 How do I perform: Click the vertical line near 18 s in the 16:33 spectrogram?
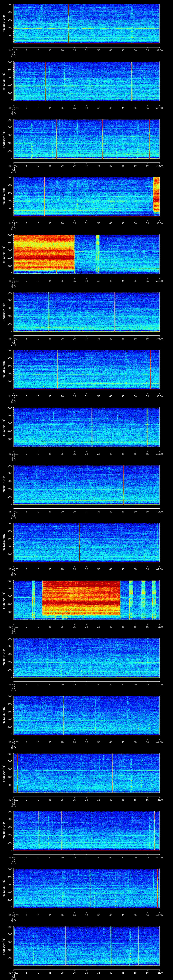[57, 139]
